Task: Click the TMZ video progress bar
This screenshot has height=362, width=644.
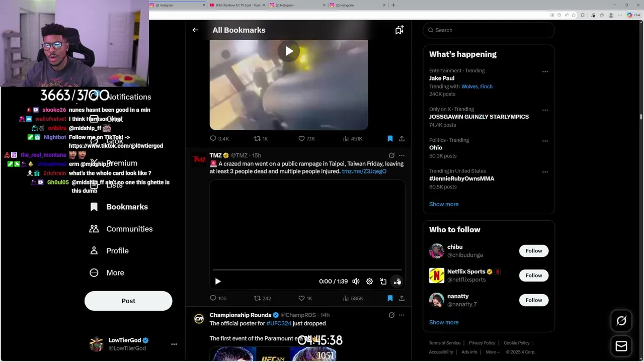Action: [x=307, y=270]
